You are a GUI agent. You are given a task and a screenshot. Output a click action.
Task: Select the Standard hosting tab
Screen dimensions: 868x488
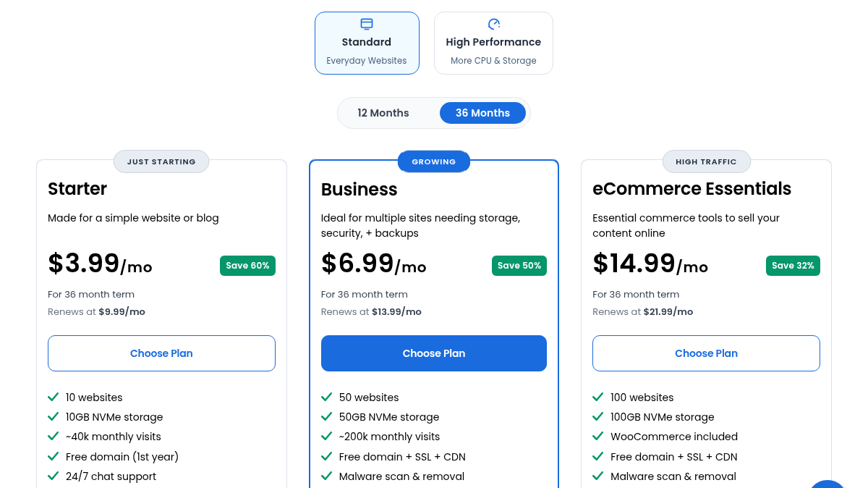(x=367, y=43)
